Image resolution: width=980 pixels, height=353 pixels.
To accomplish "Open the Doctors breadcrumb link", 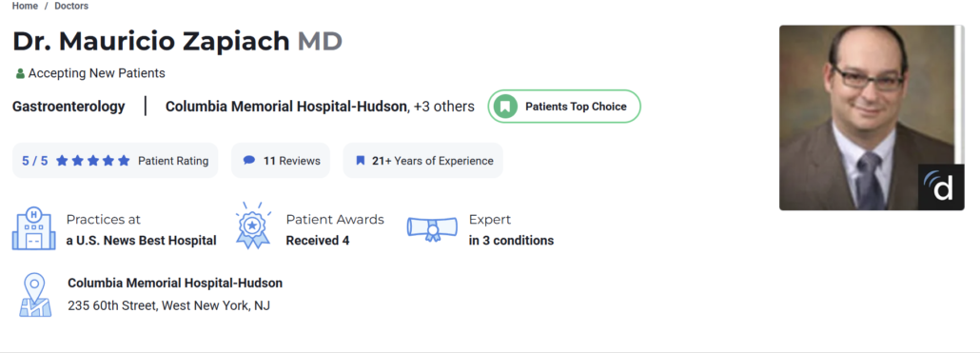I will tap(71, 7).
